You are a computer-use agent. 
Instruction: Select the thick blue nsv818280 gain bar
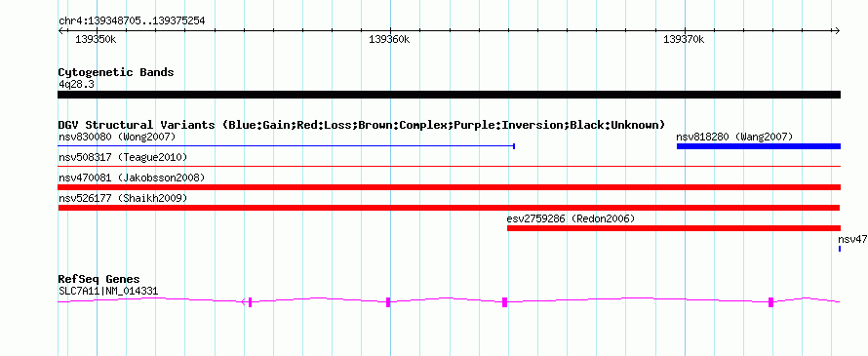coord(759,146)
